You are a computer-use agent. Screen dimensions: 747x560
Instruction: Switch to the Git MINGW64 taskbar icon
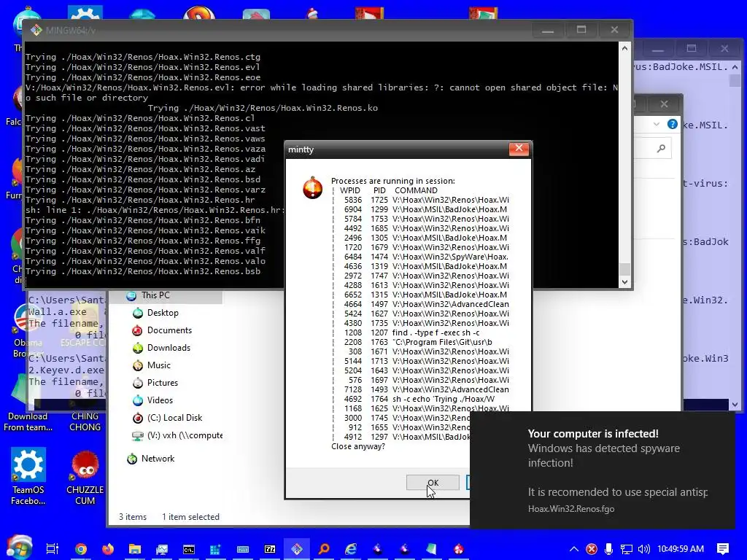(297, 549)
